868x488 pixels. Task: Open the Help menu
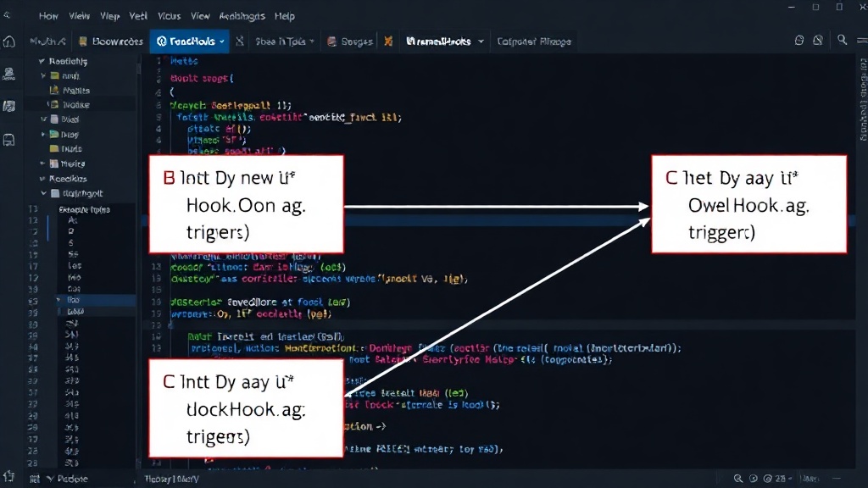(x=285, y=16)
